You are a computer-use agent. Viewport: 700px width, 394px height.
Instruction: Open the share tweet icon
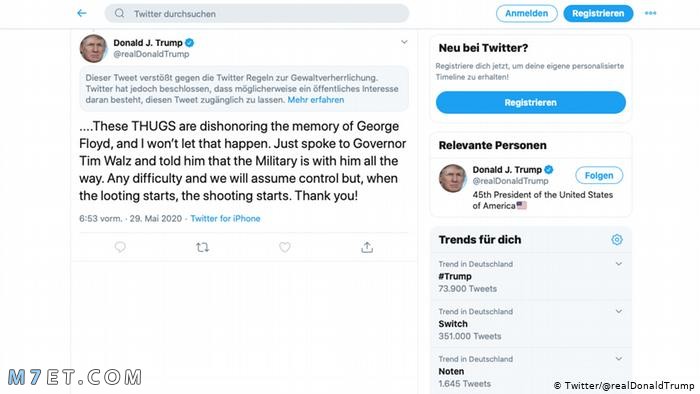(x=367, y=247)
